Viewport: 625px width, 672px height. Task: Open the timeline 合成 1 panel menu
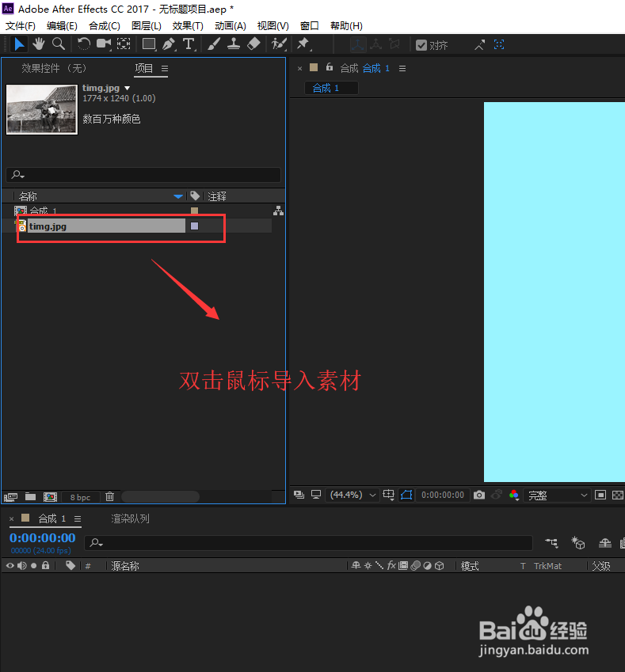(78, 519)
